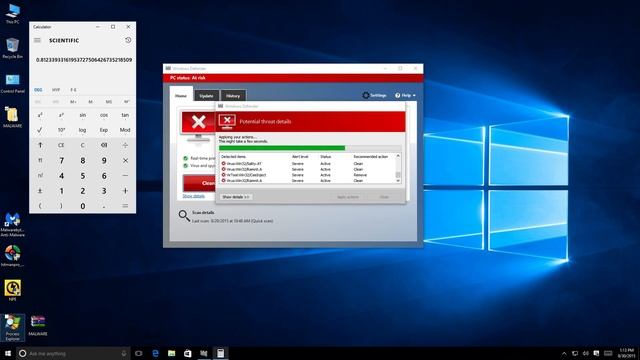640x360 pixels.
Task: Open the volume icon in system tray
Action: click(586, 353)
